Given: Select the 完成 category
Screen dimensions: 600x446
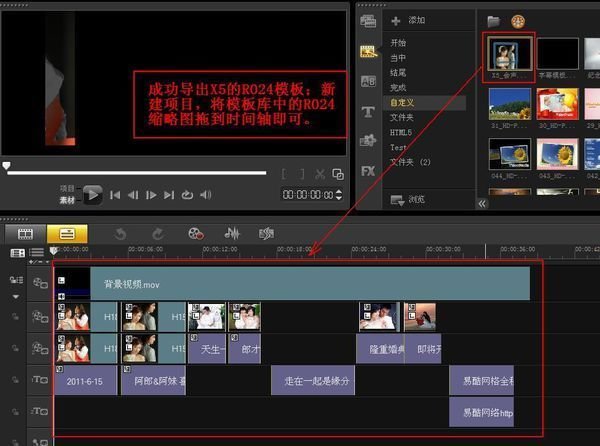Looking at the screenshot, I should (398, 88).
